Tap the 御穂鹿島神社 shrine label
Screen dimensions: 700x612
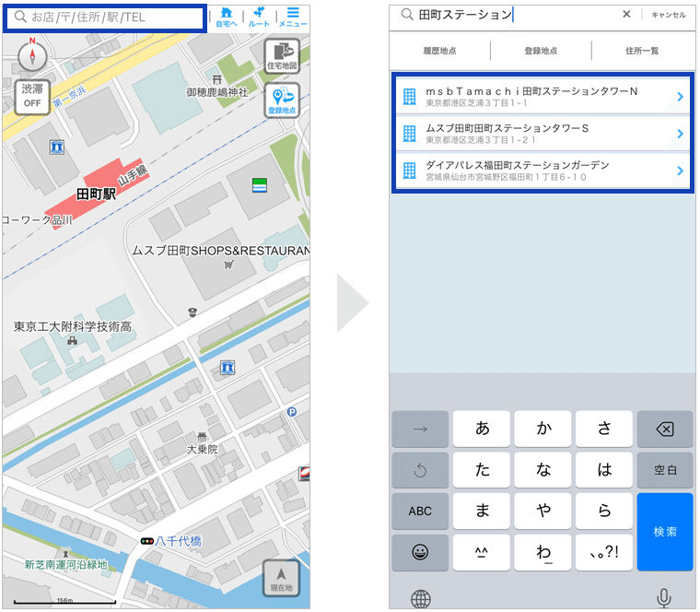tap(217, 92)
